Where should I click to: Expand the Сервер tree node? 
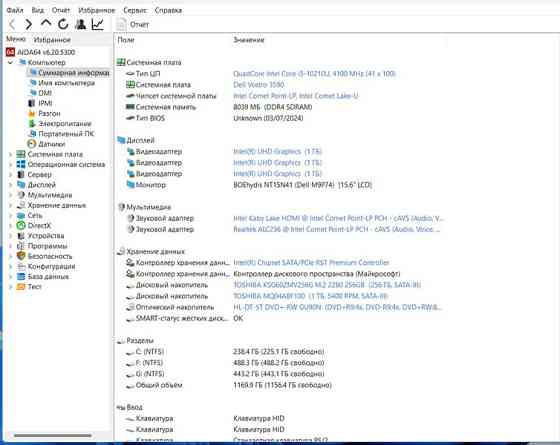(x=10, y=175)
